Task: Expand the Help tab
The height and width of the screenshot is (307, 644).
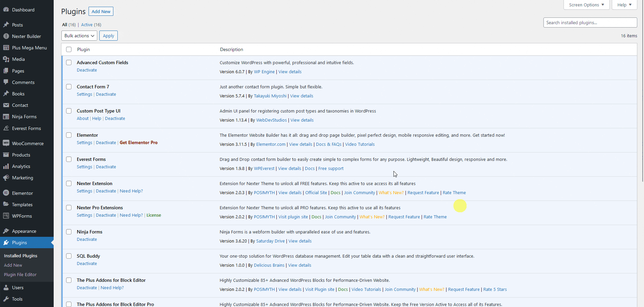Action: (624, 5)
